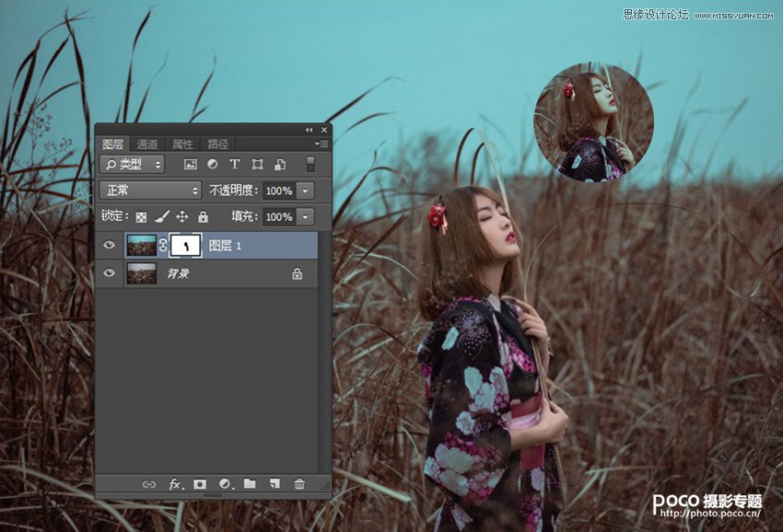783x532 pixels.
Task: Switch to the 通道 tab
Action: coord(147,145)
